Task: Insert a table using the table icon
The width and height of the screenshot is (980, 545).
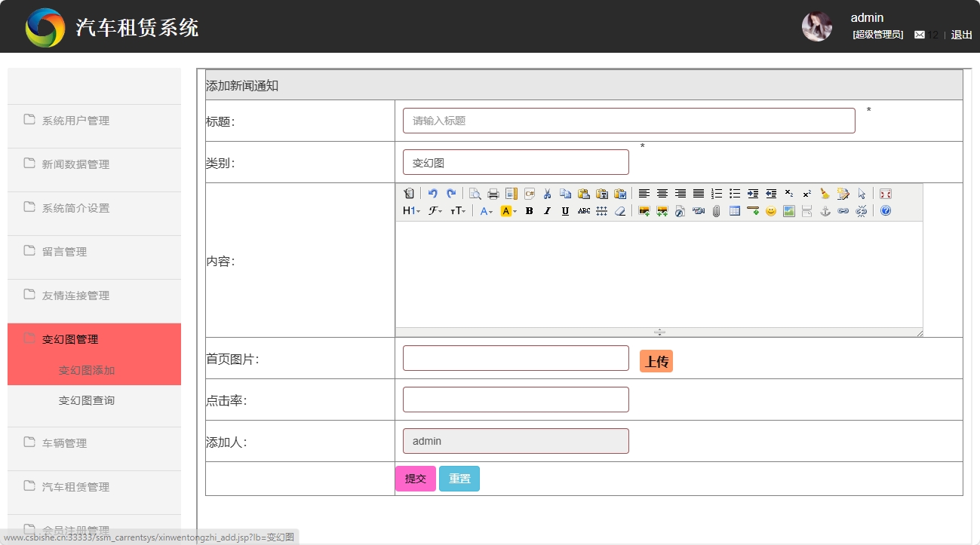Action: (x=735, y=211)
